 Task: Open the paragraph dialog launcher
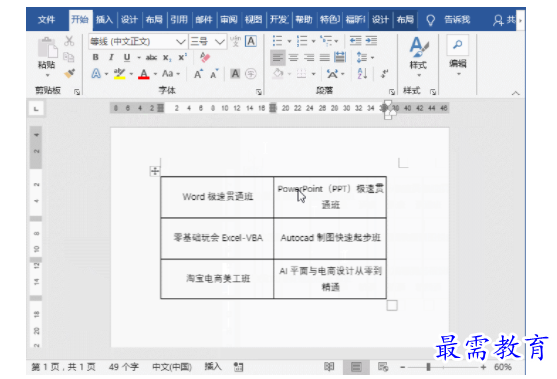click(391, 92)
